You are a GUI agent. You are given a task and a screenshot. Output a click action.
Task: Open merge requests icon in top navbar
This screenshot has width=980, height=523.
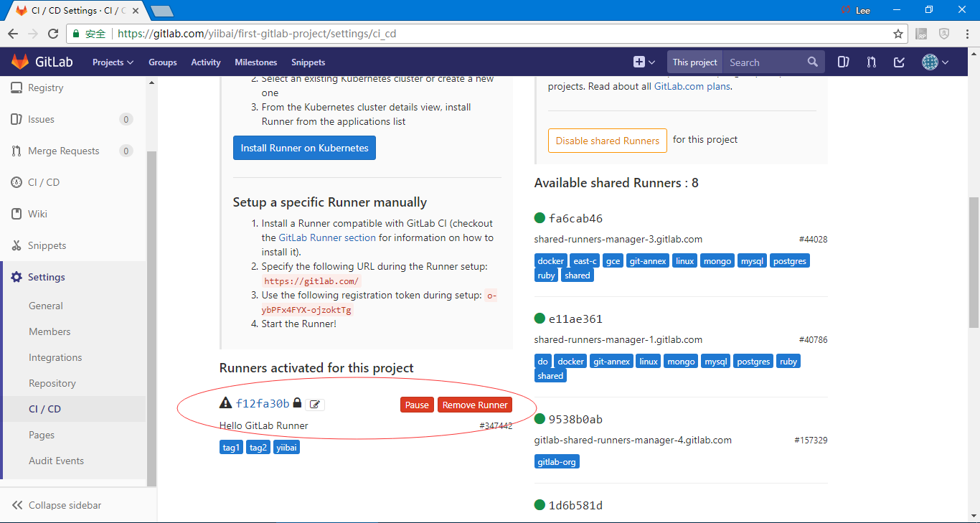tap(871, 62)
